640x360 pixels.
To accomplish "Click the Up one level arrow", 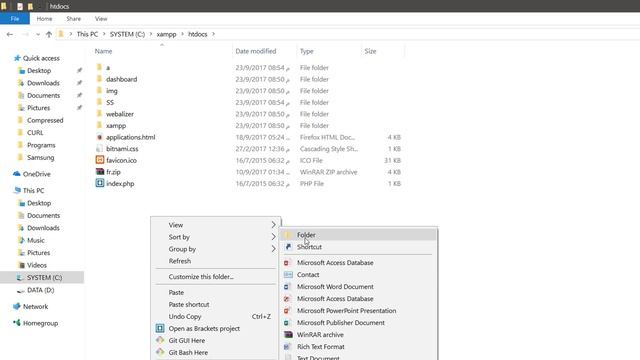I will [x=49, y=34].
